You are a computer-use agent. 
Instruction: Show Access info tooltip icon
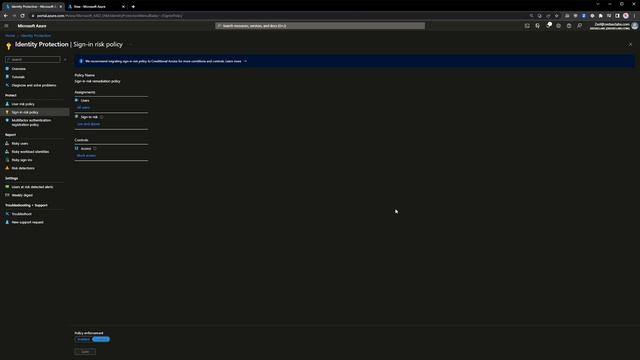click(95, 149)
